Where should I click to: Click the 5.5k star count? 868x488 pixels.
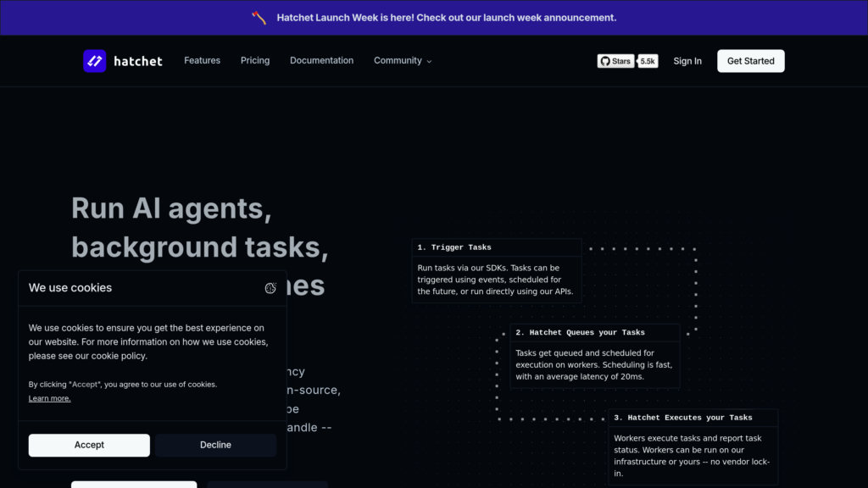648,61
